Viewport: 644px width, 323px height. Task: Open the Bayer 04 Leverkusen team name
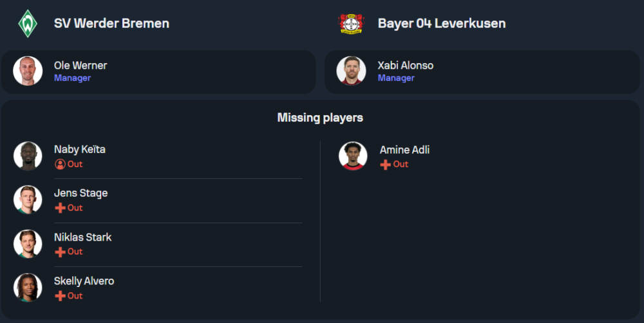[441, 24]
